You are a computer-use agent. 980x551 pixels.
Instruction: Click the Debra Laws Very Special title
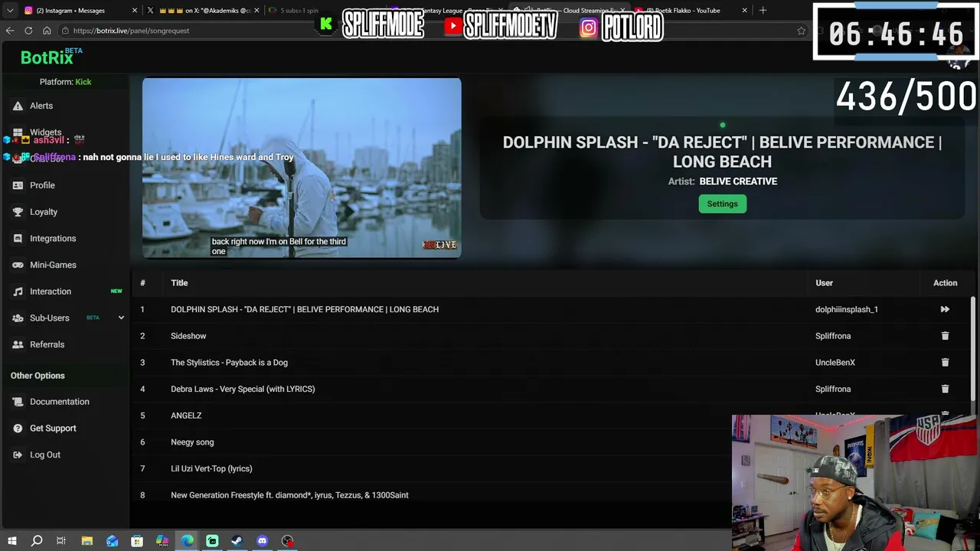(x=243, y=389)
